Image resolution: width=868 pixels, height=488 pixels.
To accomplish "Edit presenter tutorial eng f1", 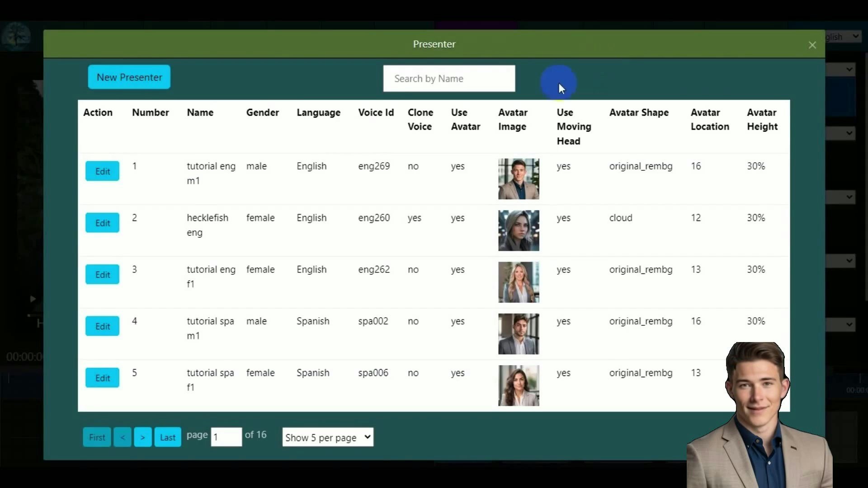I will coord(102,275).
